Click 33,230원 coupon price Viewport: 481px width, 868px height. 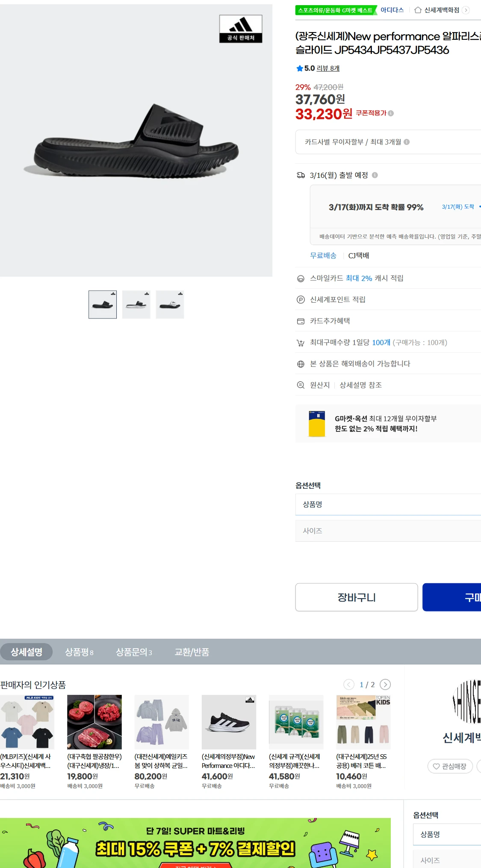pos(324,114)
